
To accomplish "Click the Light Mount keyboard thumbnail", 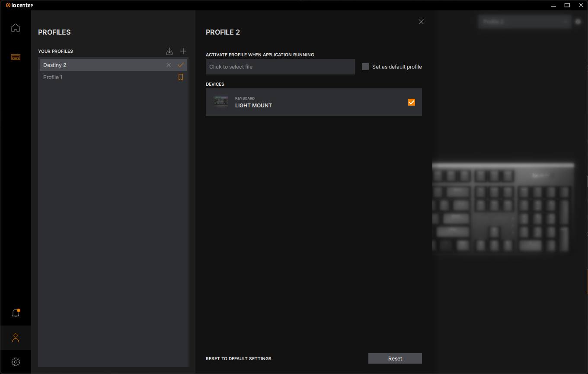I will tap(220, 102).
